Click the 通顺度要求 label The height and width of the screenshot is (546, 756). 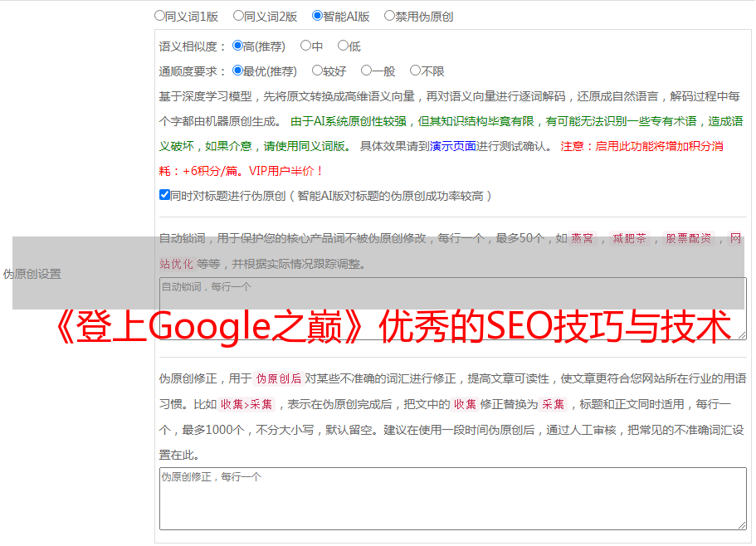(193, 72)
